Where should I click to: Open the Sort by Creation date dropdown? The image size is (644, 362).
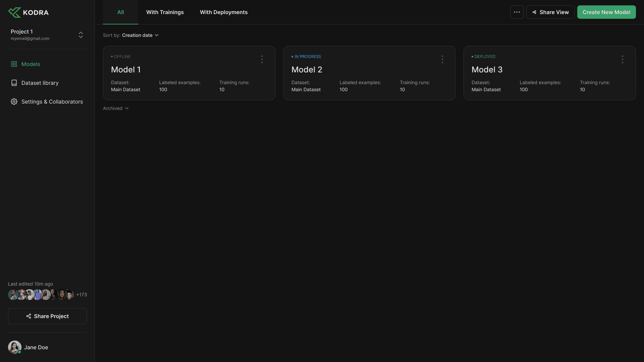tap(140, 35)
